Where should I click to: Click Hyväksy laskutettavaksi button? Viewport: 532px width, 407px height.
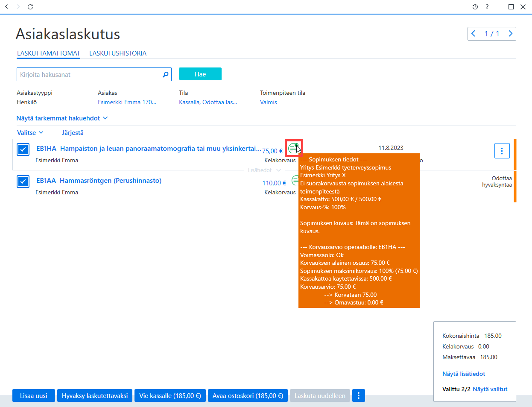(95, 396)
